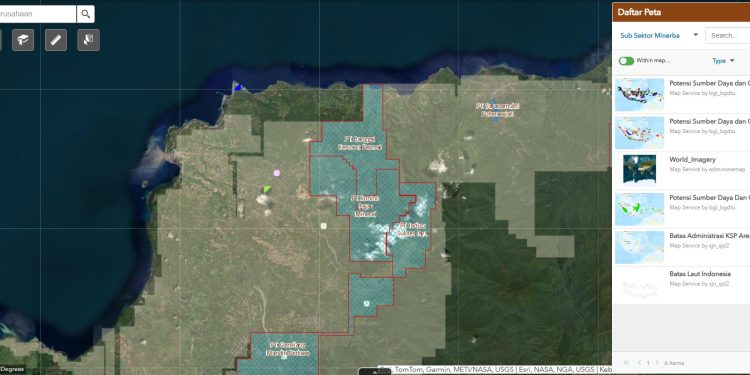Open the graduation cap tool

23,40
